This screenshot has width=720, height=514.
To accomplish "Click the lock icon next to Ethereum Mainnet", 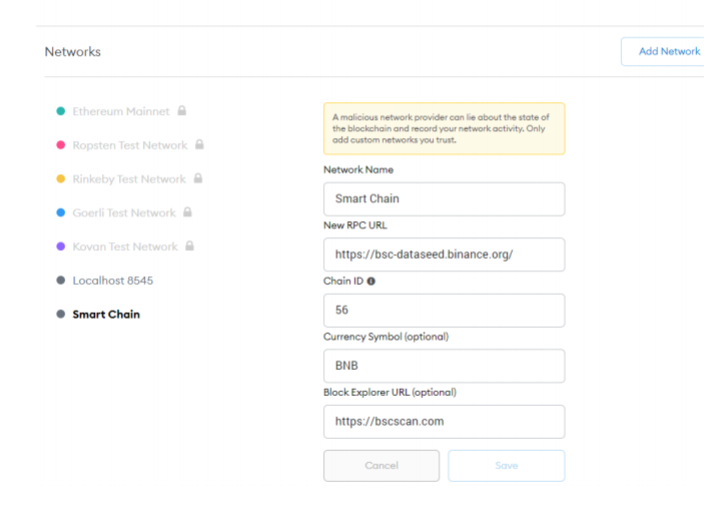I will 182,111.
